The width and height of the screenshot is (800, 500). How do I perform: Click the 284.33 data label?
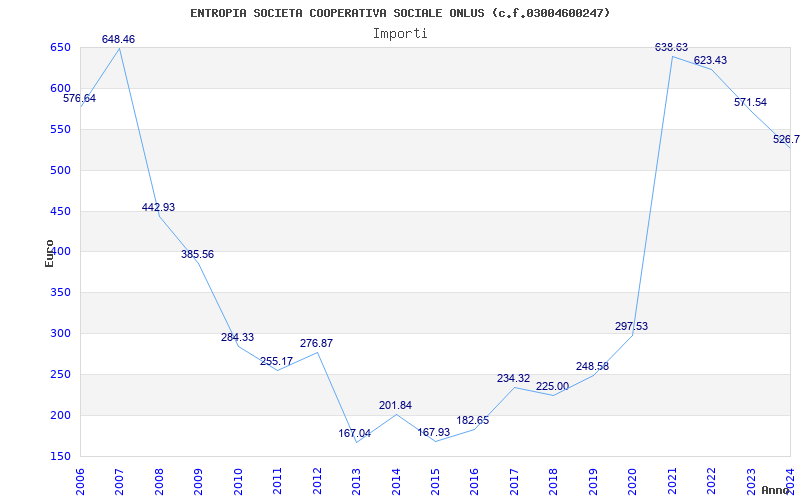237,337
